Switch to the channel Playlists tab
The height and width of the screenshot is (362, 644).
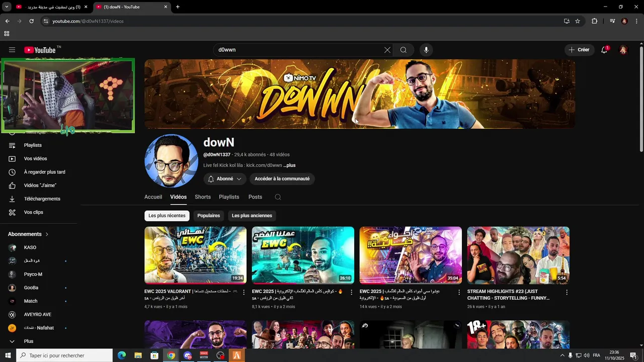pyautogui.click(x=229, y=197)
